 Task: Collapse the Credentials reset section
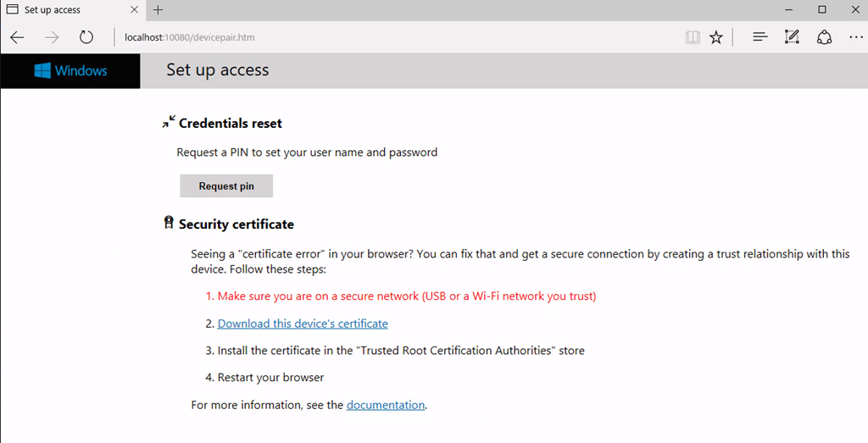point(169,122)
